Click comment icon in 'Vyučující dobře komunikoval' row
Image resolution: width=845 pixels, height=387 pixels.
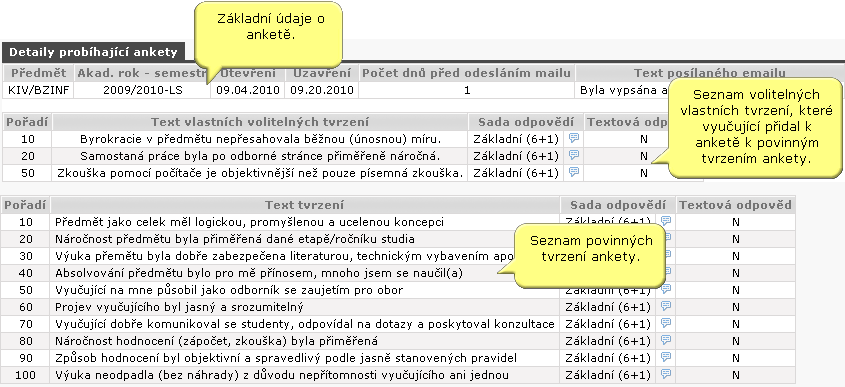click(x=666, y=323)
